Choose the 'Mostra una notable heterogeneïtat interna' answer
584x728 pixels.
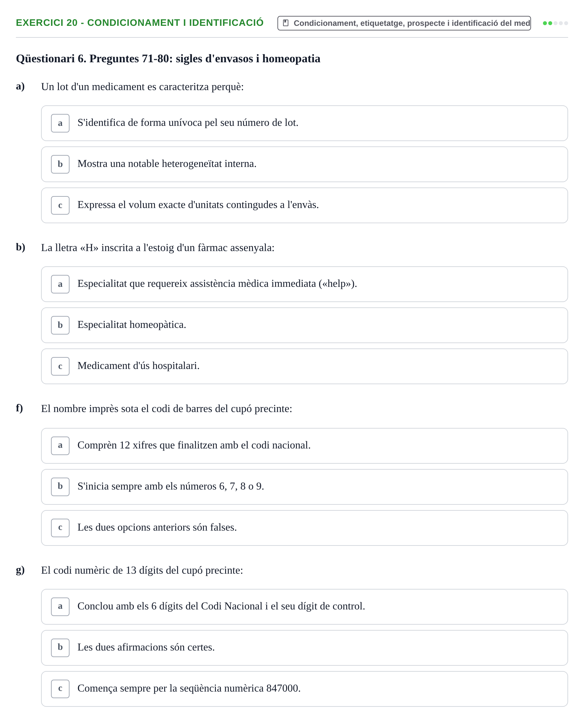304,164
